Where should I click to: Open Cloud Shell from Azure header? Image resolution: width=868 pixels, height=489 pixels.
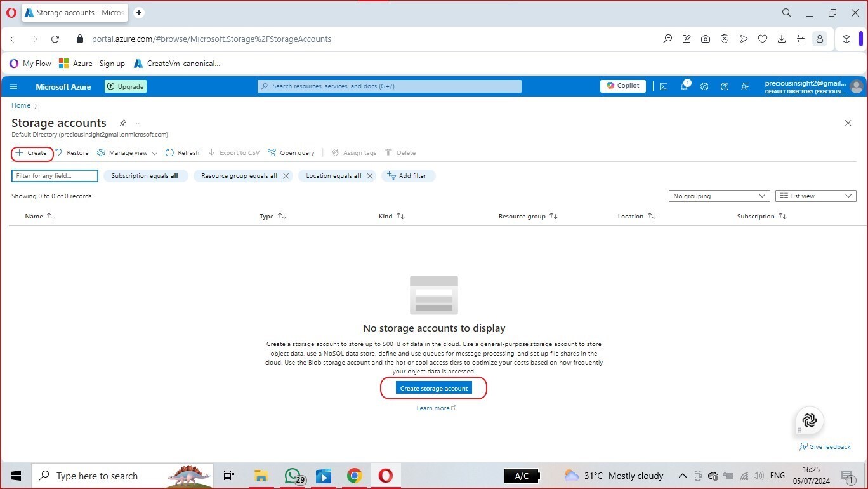[x=664, y=86]
